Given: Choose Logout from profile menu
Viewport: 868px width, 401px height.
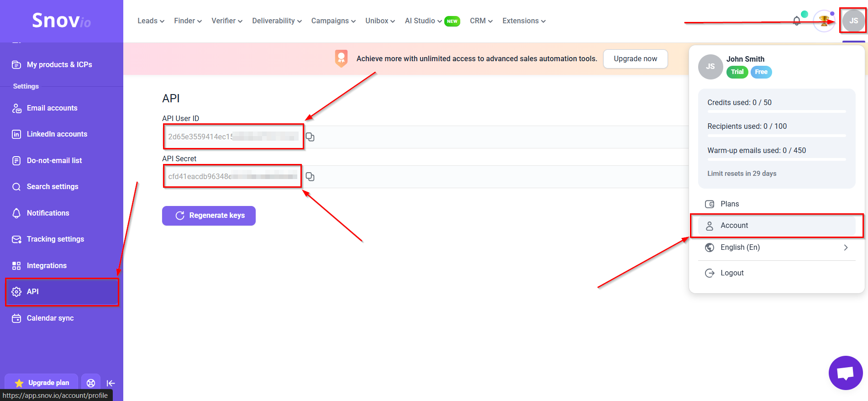Looking at the screenshot, I should pyautogui.click(x=732, y=273).
